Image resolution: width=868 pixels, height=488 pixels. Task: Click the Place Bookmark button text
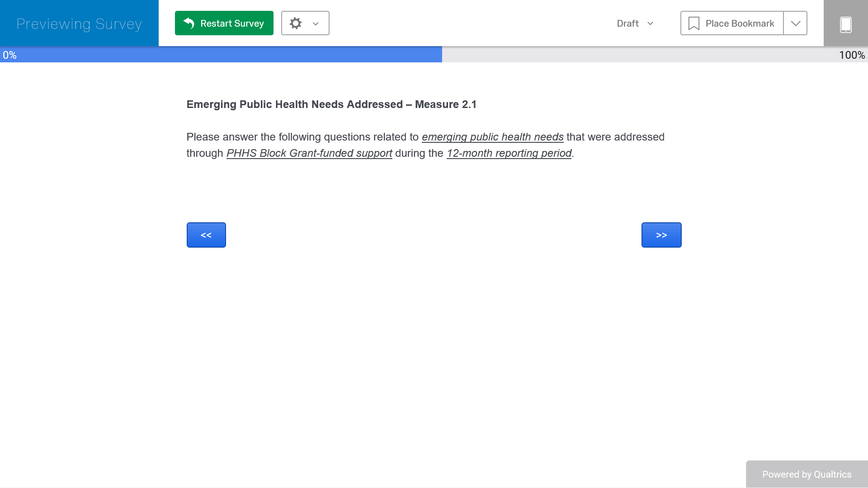[x=740, y=23]
